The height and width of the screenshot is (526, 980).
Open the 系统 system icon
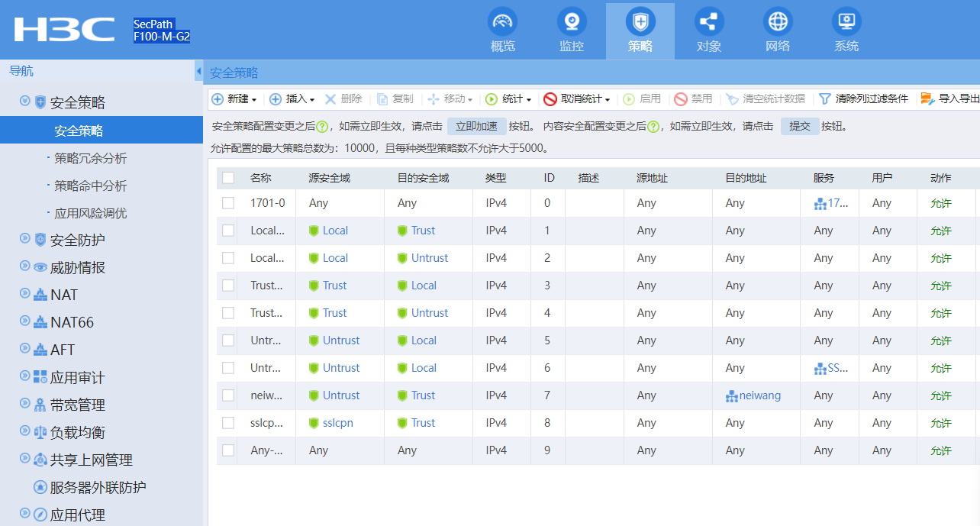point(846,21)
